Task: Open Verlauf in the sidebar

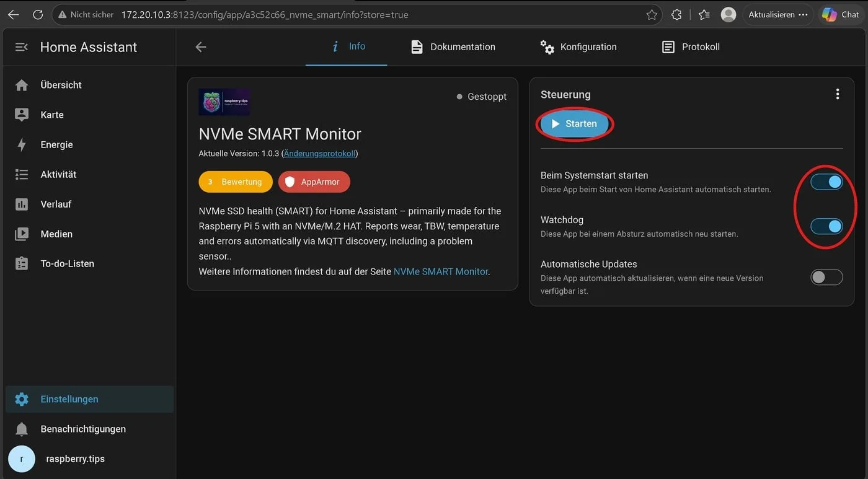Action: pos(88,204)
